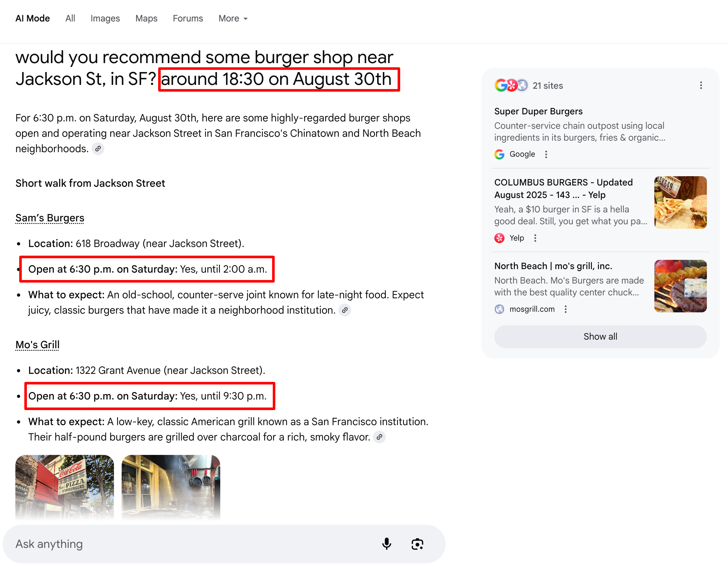
Task: Open the COLUMBUS BURGERS Yelp result title
Action: click(x=563, y=189)
